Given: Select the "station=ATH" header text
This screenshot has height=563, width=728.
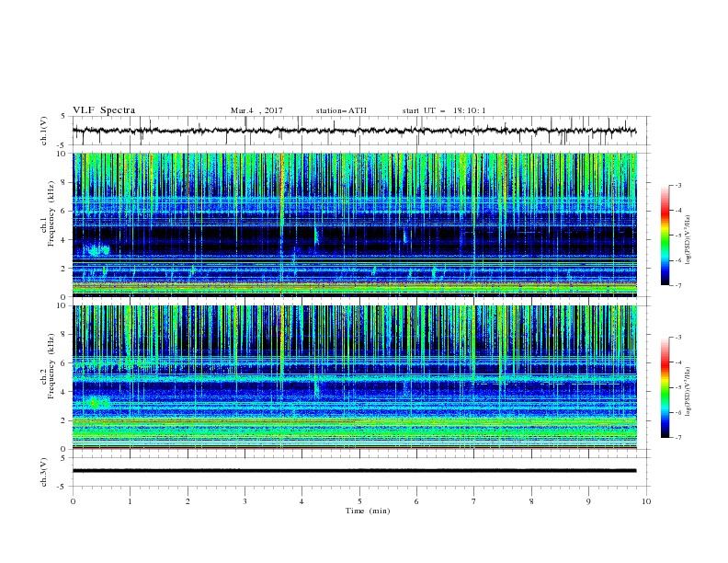Looking at the screenshot, I should click(341, 110).
